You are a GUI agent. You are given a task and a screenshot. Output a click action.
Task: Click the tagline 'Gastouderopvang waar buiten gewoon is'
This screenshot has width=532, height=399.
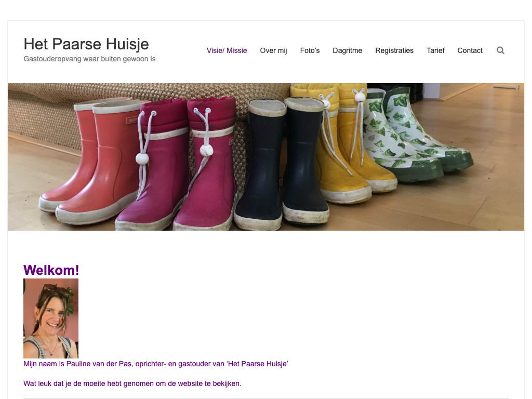click(89, 59)
